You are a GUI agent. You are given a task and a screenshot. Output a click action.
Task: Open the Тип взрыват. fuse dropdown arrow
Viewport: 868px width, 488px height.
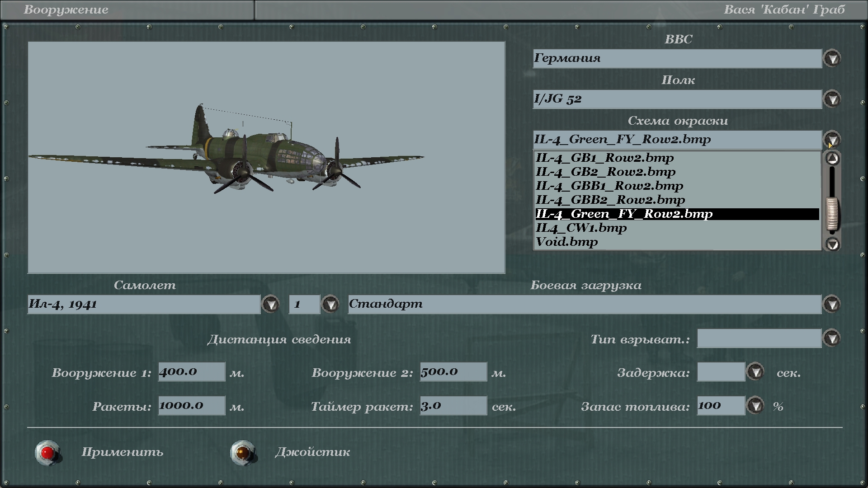(x=832, y=338)
